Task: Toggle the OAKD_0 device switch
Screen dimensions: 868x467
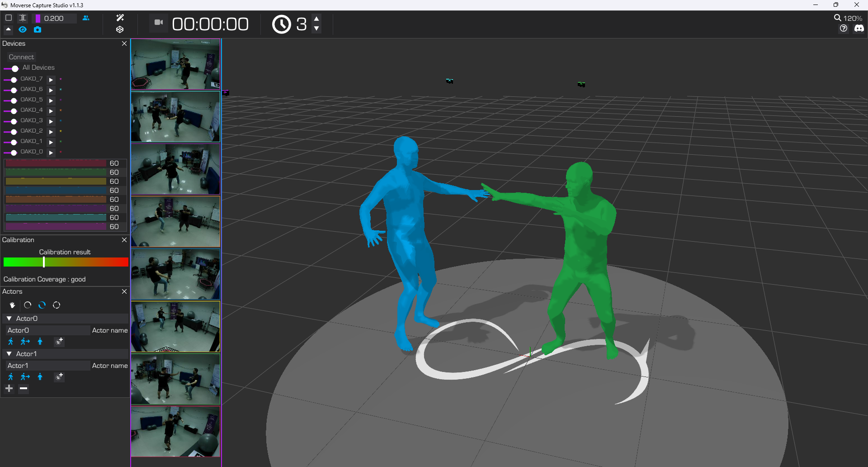Action: (x=10, y=152)
